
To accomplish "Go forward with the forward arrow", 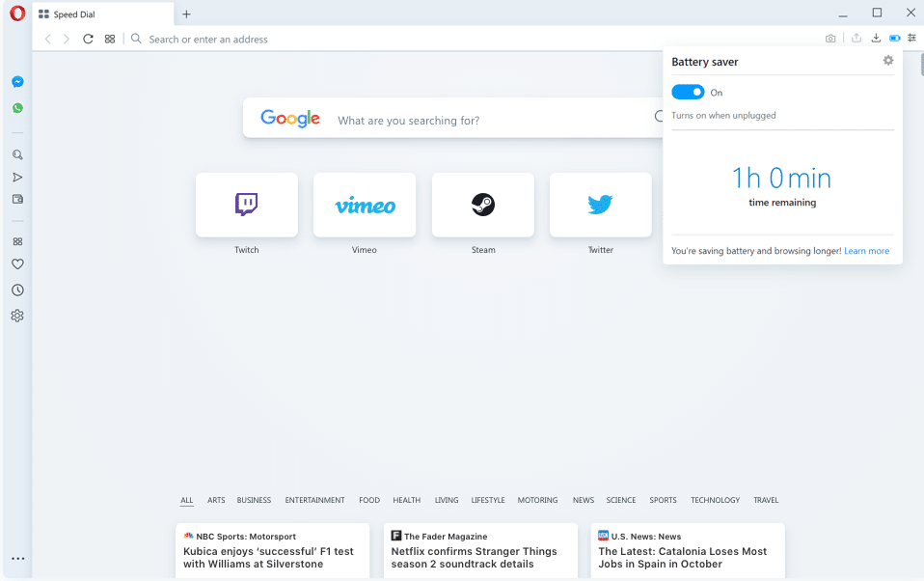I will coord(67,39).
